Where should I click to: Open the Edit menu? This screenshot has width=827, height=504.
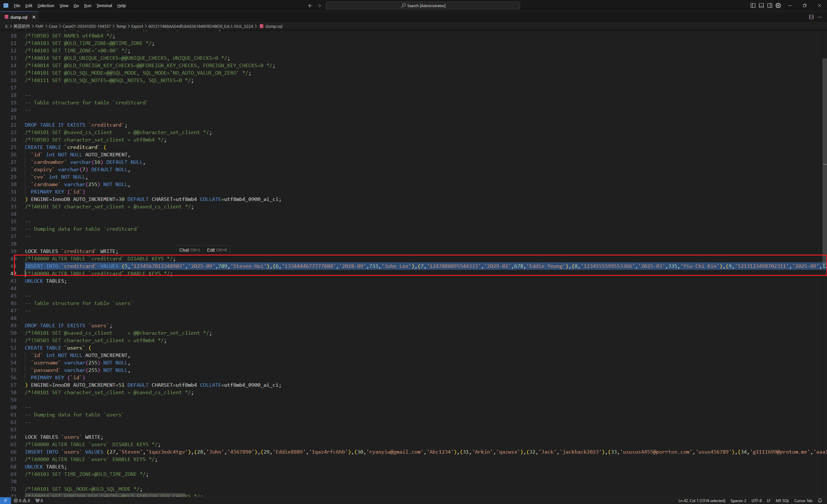pyautogui.click(x=29, y=6)
